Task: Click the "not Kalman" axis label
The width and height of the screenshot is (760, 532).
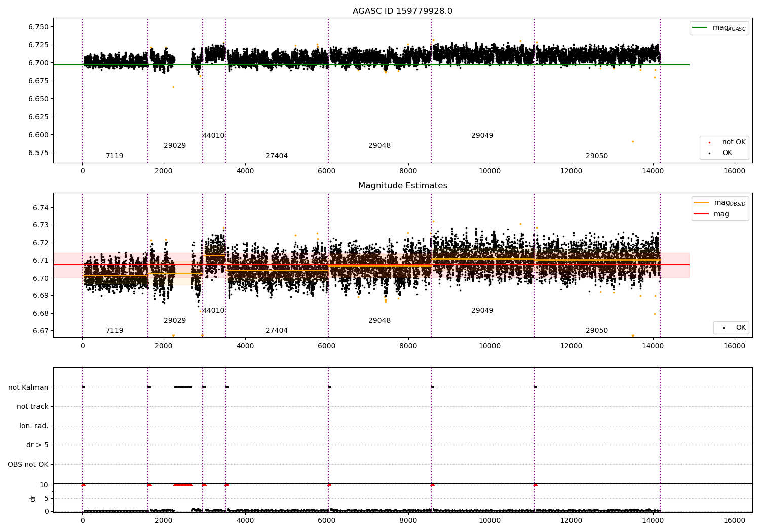Action: click(28, 387)
